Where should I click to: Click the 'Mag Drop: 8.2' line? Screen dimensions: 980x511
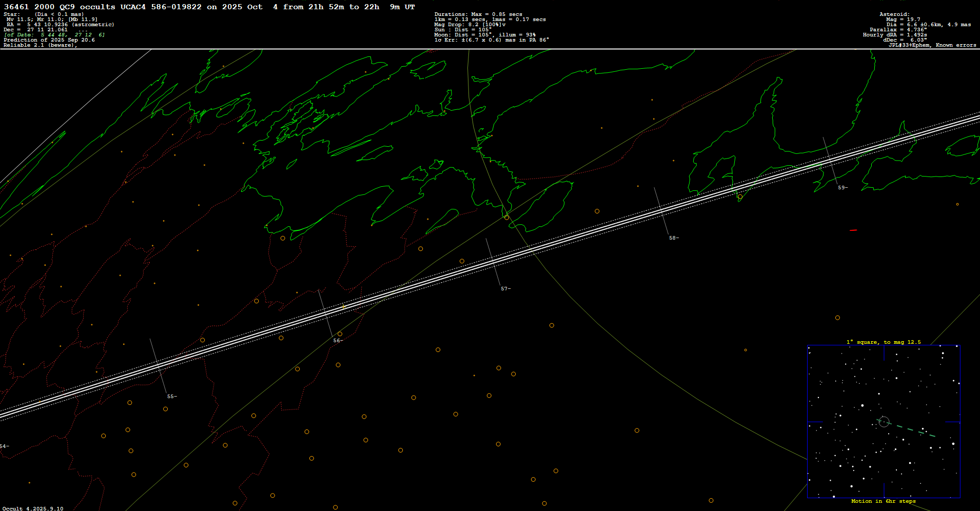pyautogui.click(x=469, y=25)
